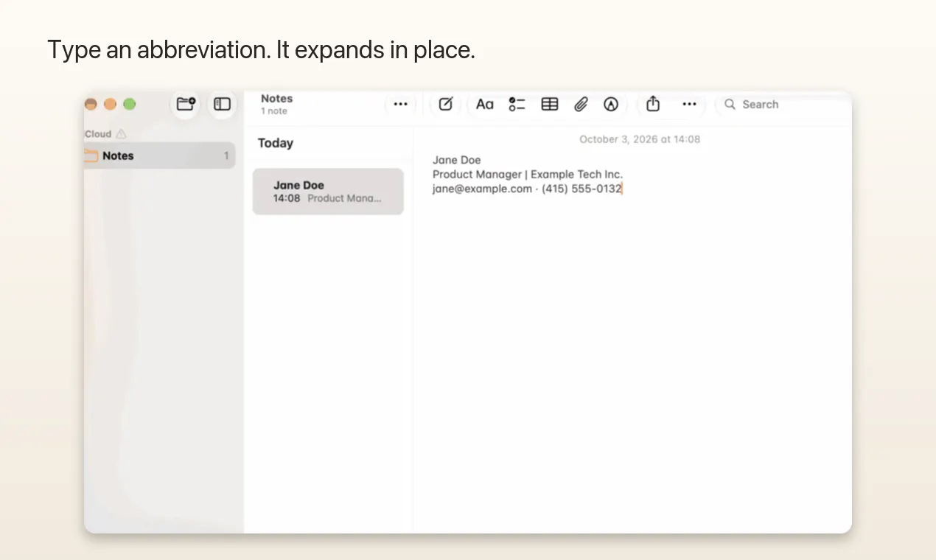Click the note date October 3, 2026

(640, 139)
